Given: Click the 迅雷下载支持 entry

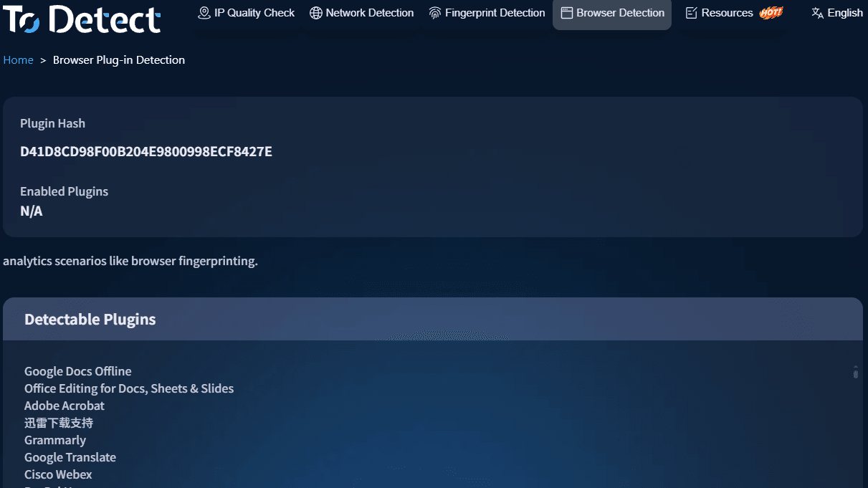Looking at the screenshot, I should point(59,423).
